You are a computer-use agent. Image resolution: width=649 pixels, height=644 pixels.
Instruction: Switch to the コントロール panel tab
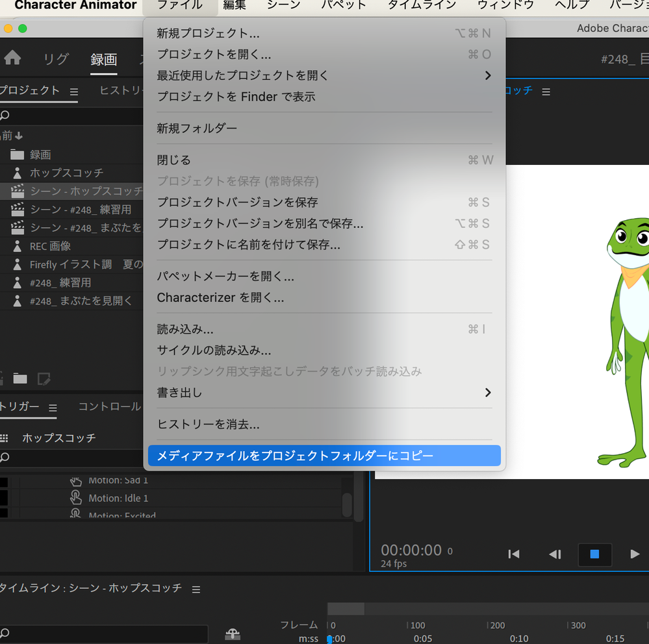click(110, 406)
